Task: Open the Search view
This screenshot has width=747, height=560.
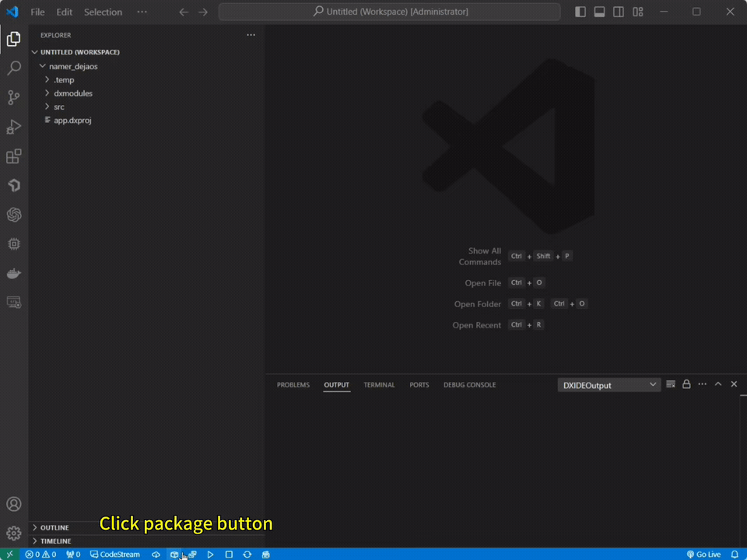Action: point(14,68)
